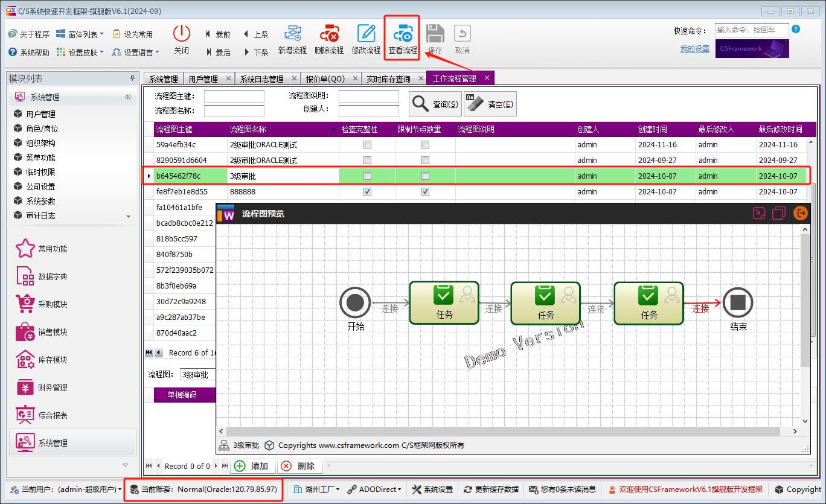The height and width of the screenshot is (504, 826).
Task: Click the orange exit icon in preview header
Action: pyautogui.click(x=801, y=213)
